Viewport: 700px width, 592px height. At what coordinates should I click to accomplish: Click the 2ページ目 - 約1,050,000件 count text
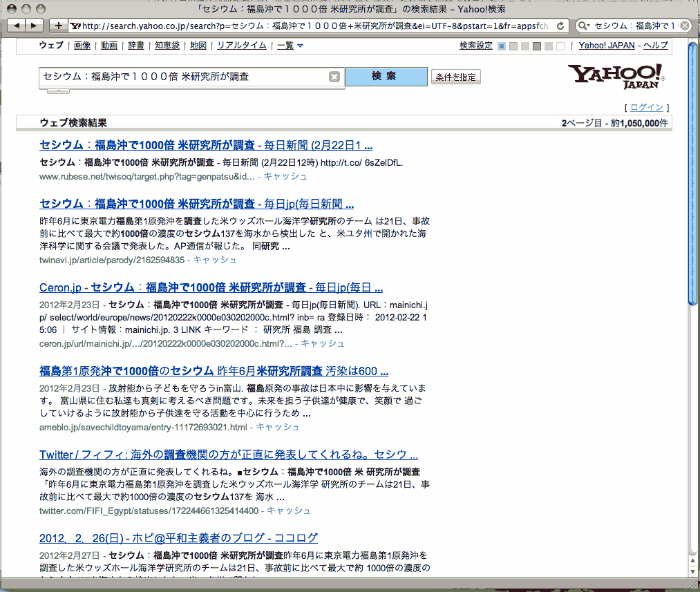[x=615, y=123]
